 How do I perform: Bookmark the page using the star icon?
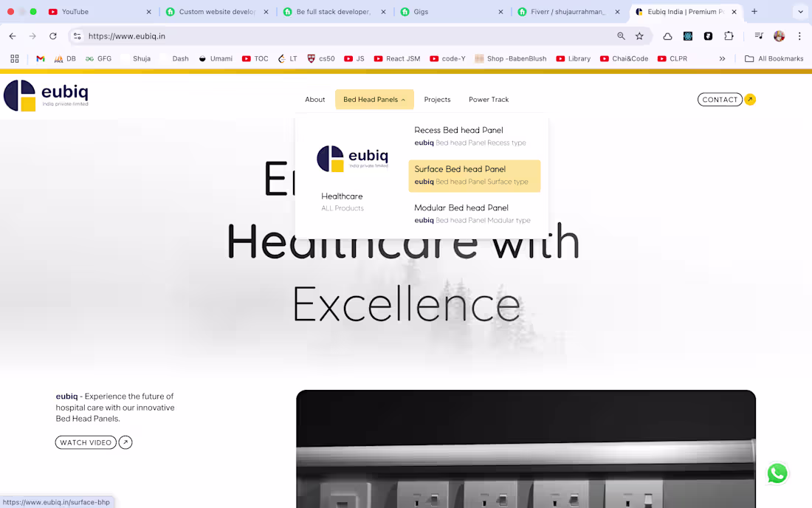click(639, 35)
